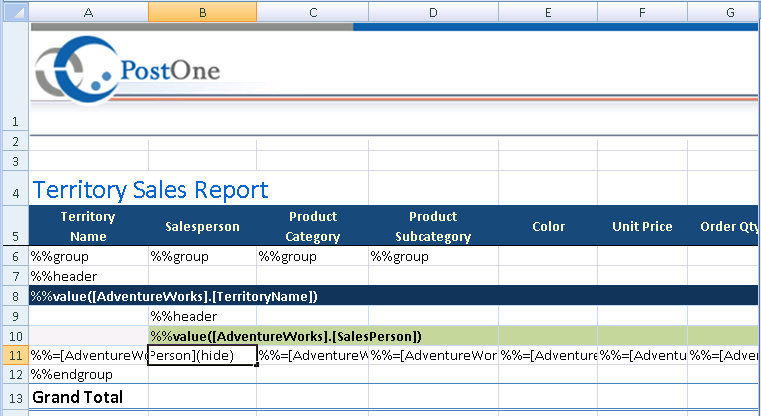Select row 5 header

[16, 226]
